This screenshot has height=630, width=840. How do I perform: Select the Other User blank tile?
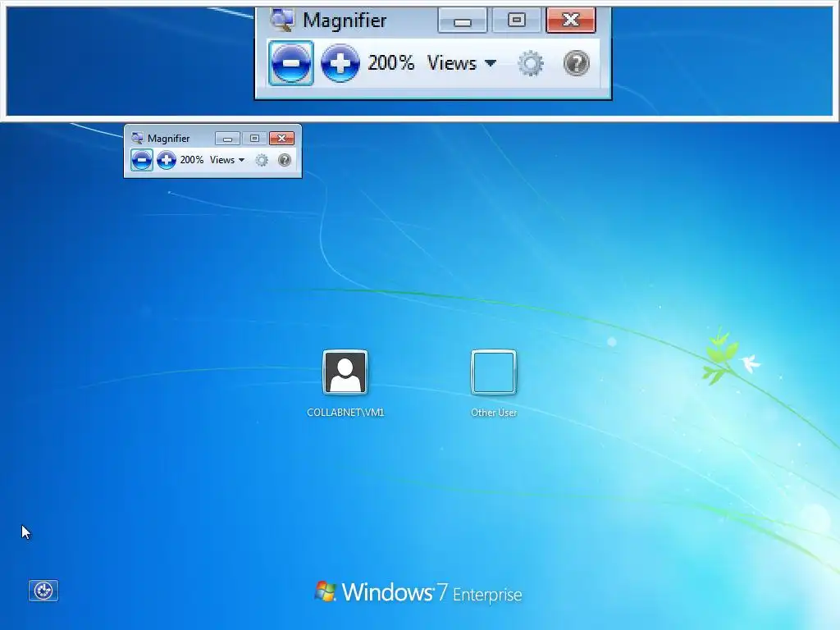(493, 372)
